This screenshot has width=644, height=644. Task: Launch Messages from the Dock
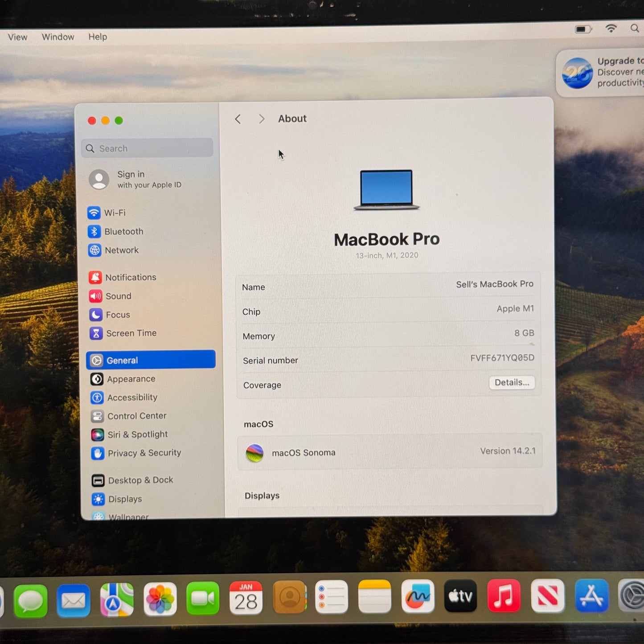(31, 601)
